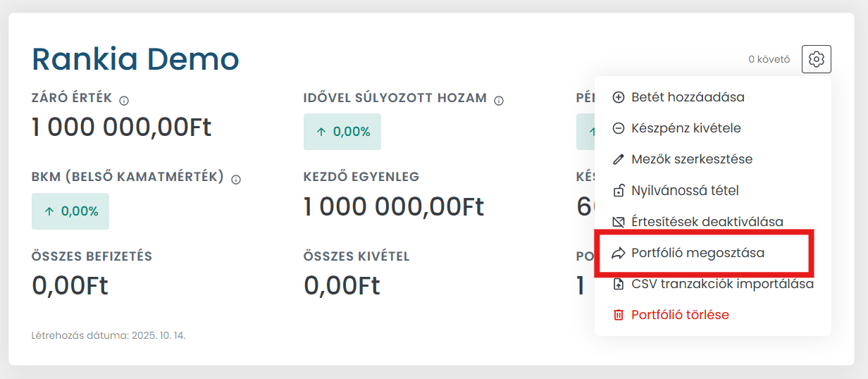The height and width of the screenshot is (379, 868).
Task: Click the info icon next to ZÁRÓ ÉRTÉK
Action: tap(124, 100)
